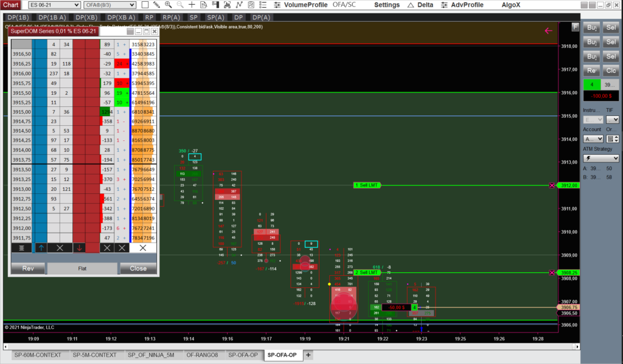Toggle the F button on the chart
This screenshot has height=364, width=623.
click(x=575, y=27)
